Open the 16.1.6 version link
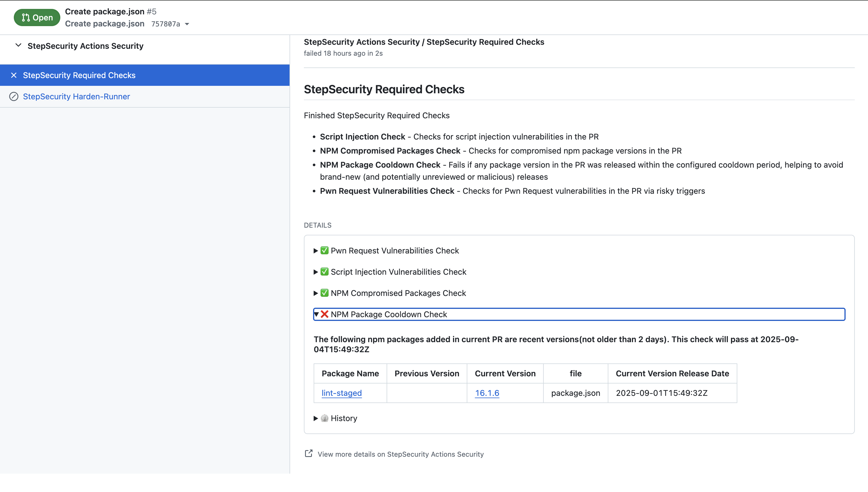The height and width of the screenshot is (492, 868). 487,393
